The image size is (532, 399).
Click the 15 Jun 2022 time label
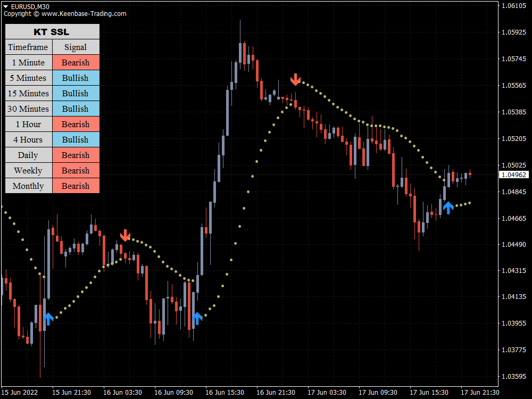20,393
